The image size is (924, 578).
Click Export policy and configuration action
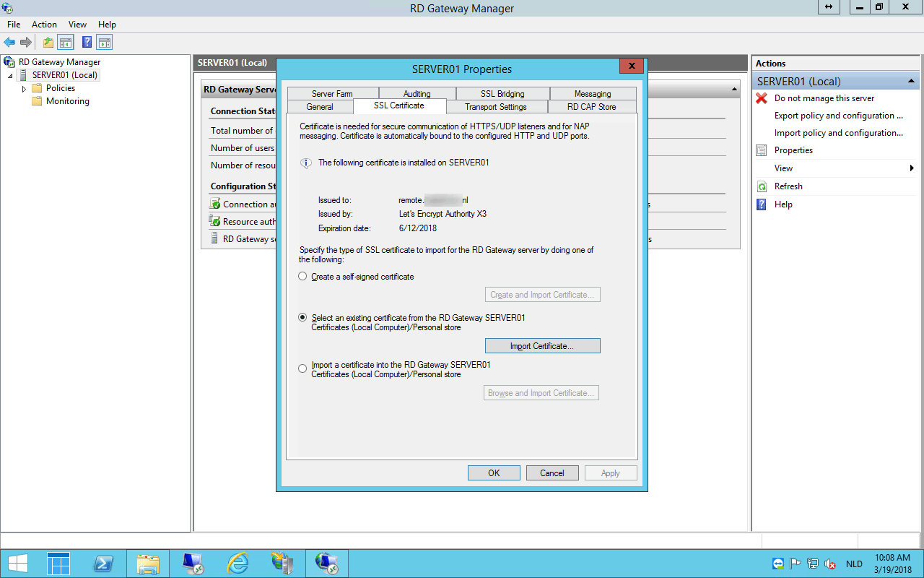(839, 116)
